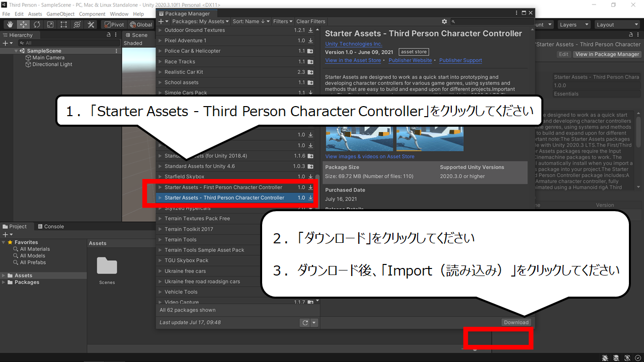
Task: Open the Hierarchy panel three-dot menu
Action: point(116,35)
